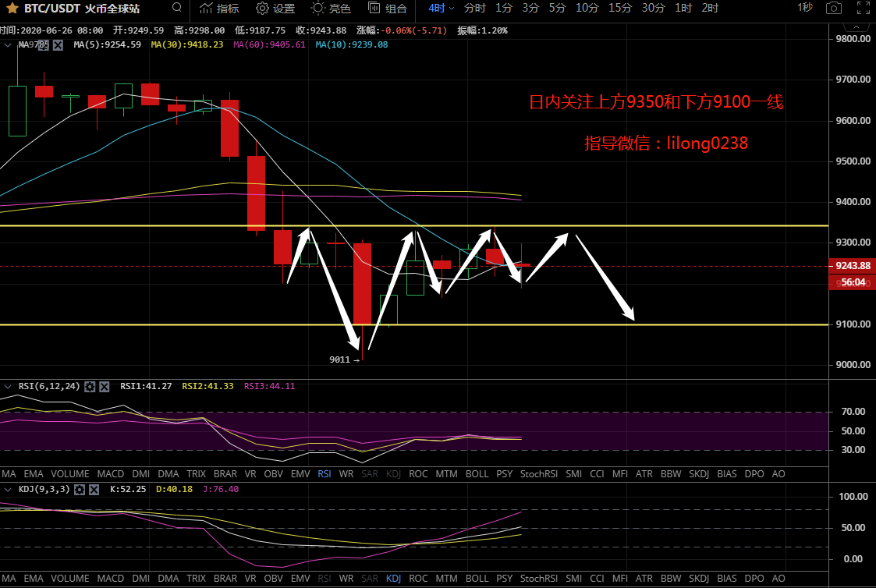
Task: Switch to the 15分 timeframe
Action: tap(620, 9)
